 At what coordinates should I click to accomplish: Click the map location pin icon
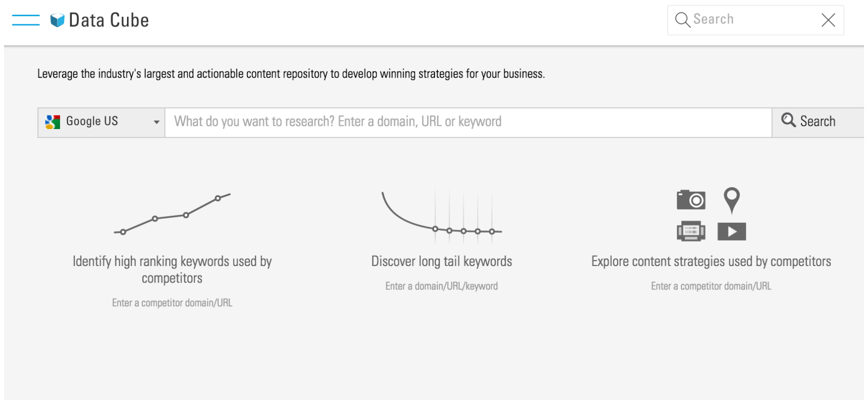[732, 200]
